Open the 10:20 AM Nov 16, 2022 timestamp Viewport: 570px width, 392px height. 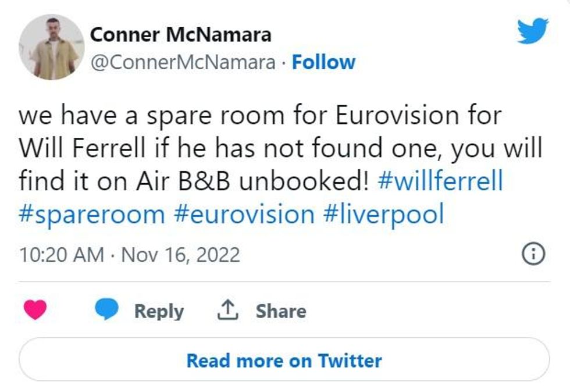(129, 255)
